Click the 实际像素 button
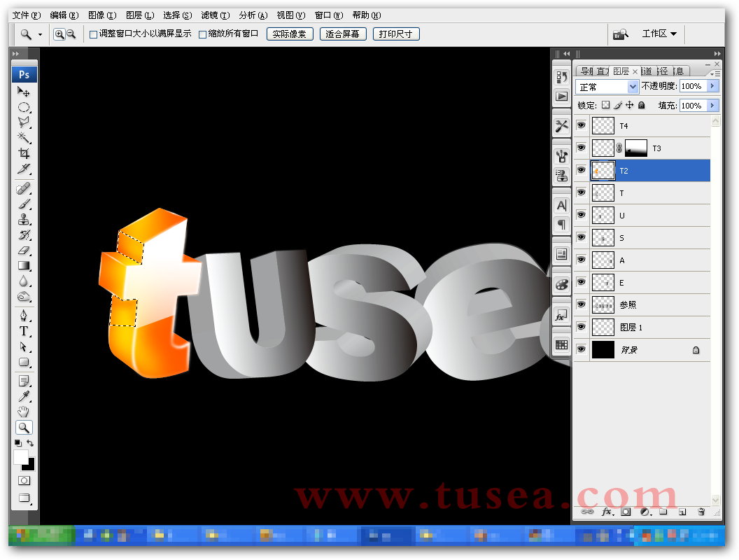 (x=290, y=34)
